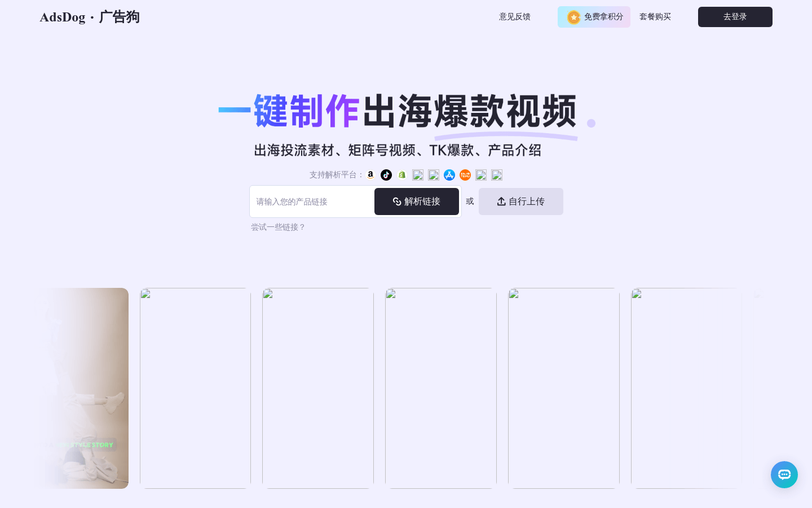
Task: Click the last broken platform icon in the row
Action: click(497, 175)
